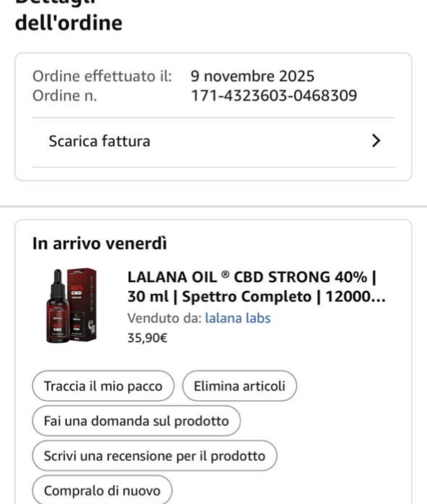427x504 pixels.
Task: Click the Ordine n. label
Action: click(x=65, y=96)
